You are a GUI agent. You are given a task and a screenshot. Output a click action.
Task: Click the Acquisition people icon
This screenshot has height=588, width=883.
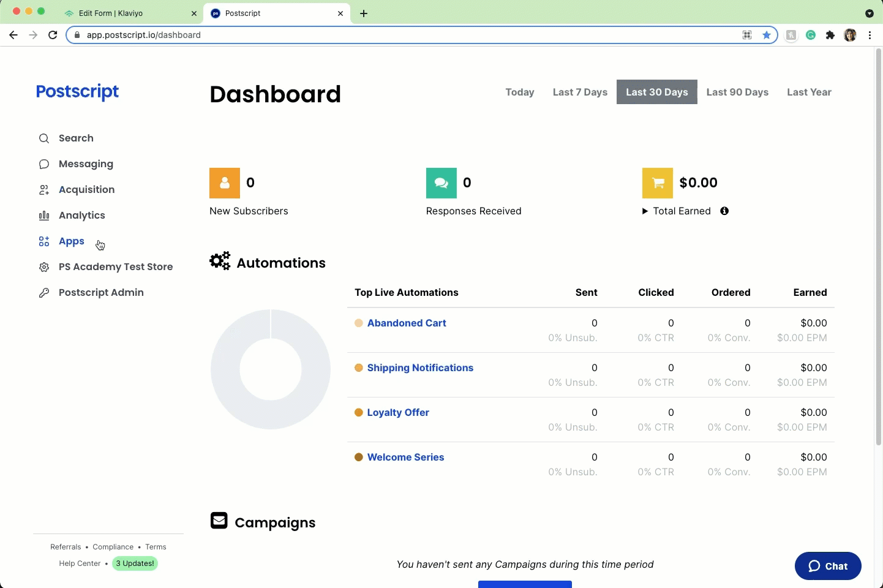[44, 190]
